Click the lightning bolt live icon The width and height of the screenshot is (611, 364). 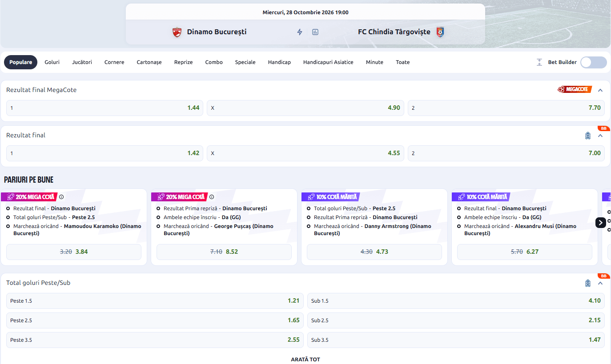300,32
